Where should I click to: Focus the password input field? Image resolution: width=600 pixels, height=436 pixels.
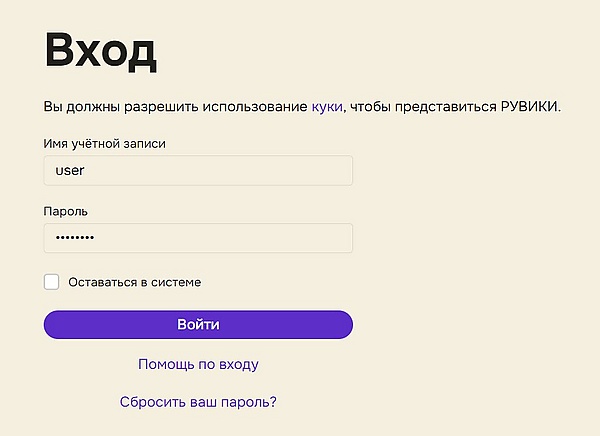pyautogui.click(x=198, y=238)
